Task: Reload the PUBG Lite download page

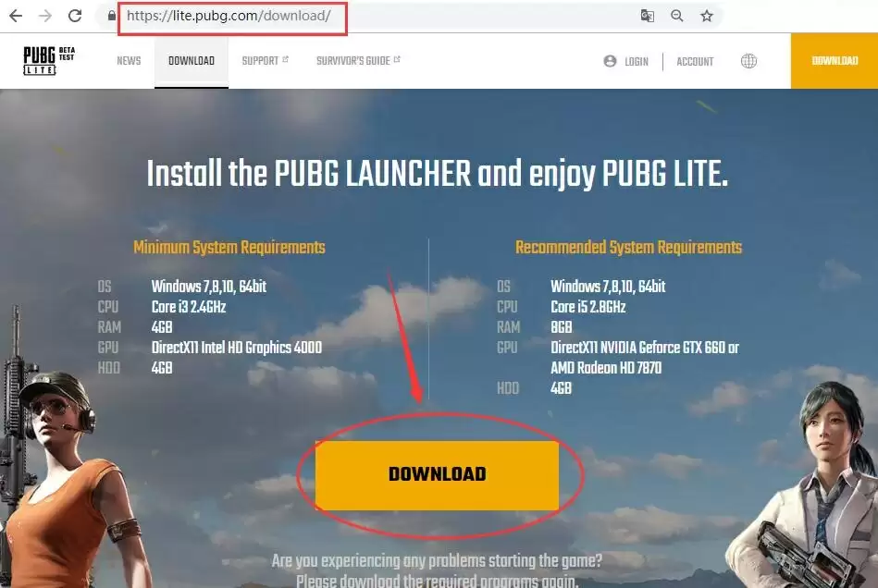Action: [75, 16]
